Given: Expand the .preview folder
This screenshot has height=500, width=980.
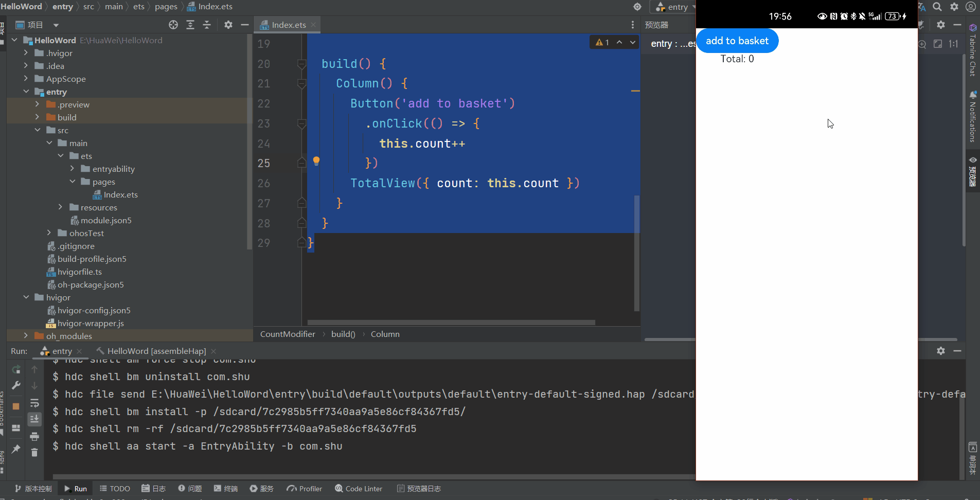Looking at the screenshot, I should (37, 104).
